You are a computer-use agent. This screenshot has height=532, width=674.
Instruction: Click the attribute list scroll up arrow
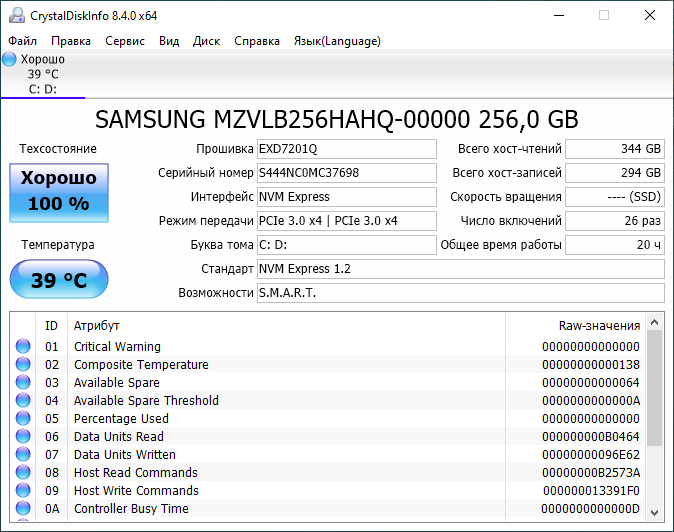[x=655, y=322]
